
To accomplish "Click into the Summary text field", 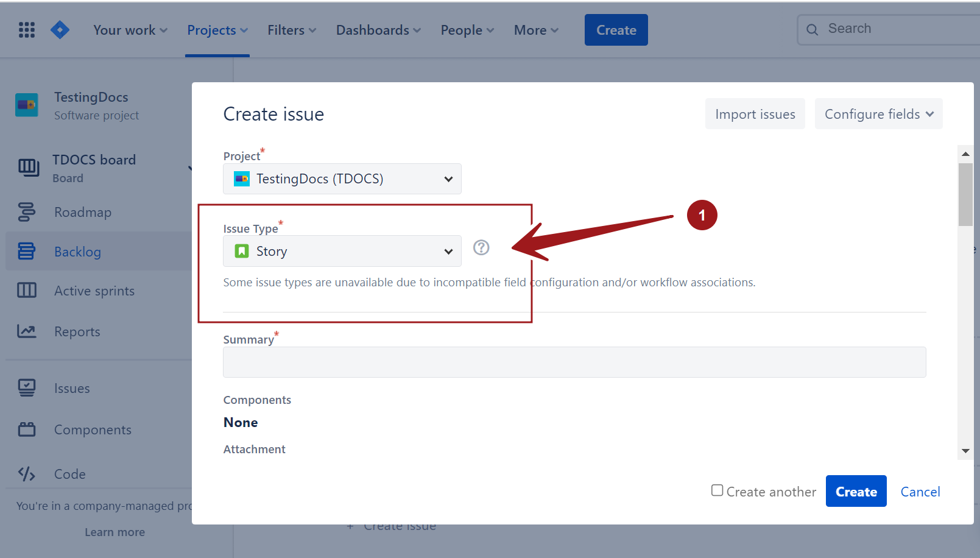I will tap(574, 362).
